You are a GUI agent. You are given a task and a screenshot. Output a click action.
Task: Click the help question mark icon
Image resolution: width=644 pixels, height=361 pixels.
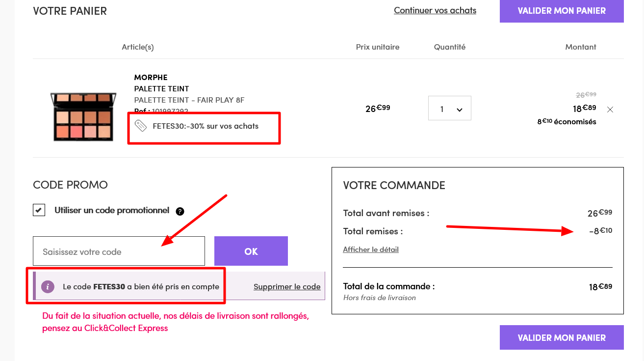(x=180, y=211)
